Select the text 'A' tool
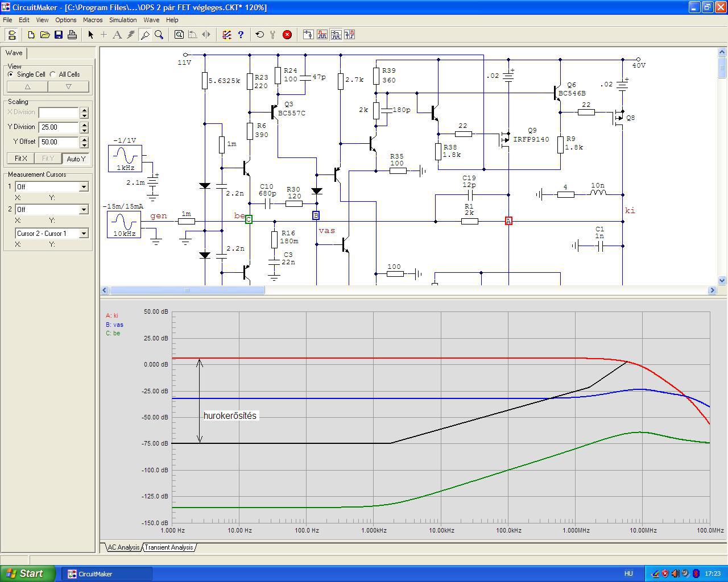Screen dimensions: 728x582 coord(117,35)
